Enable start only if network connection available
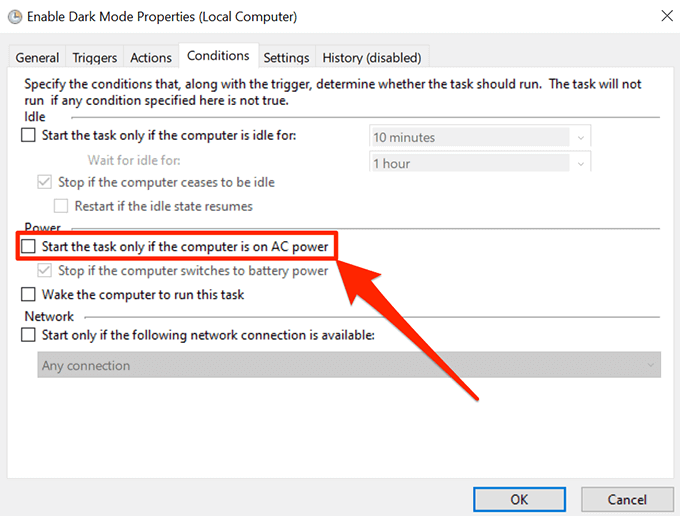This screenshot has width=680, height=516. tap(28, 336)
